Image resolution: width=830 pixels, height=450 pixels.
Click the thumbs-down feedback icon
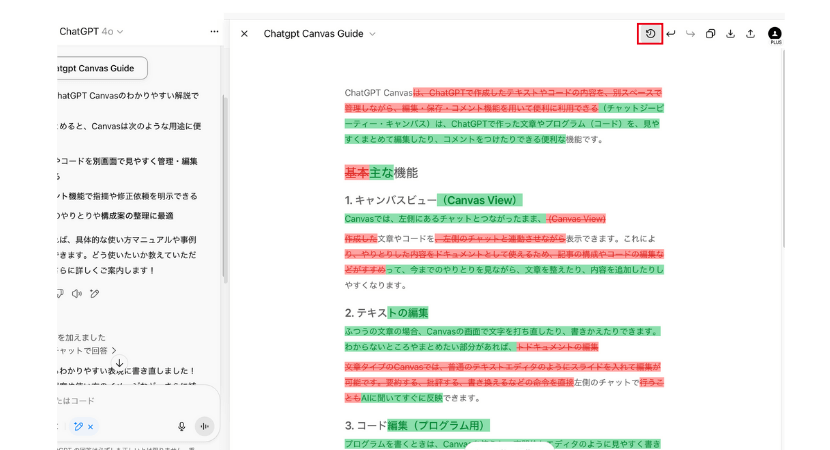pyautogui.click(x=60, y=294)
